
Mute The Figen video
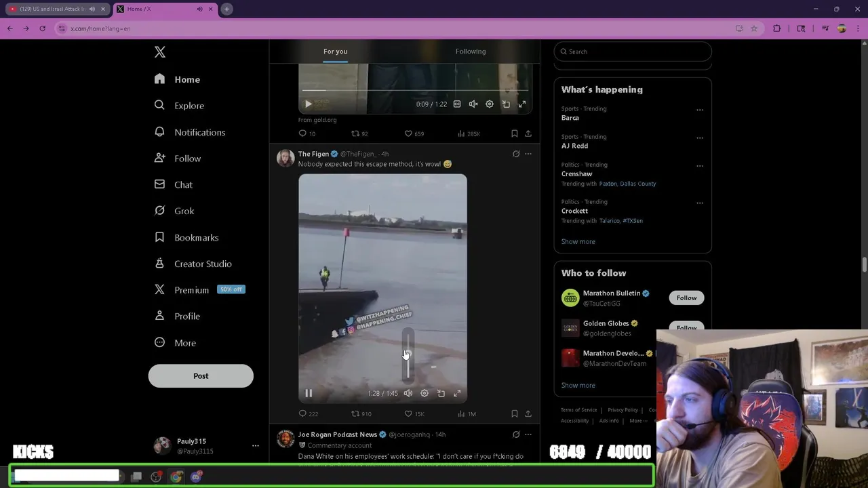(x=408, y=393)
